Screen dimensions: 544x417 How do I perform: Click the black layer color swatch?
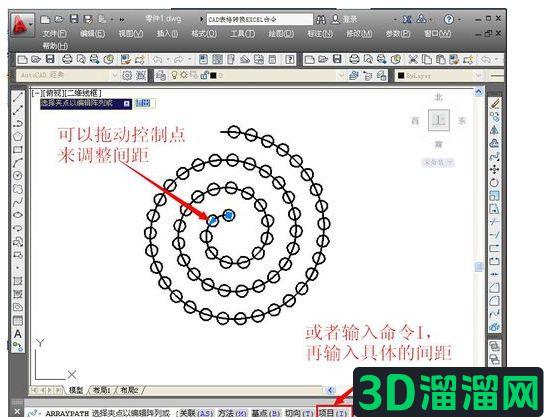[213, 75]
